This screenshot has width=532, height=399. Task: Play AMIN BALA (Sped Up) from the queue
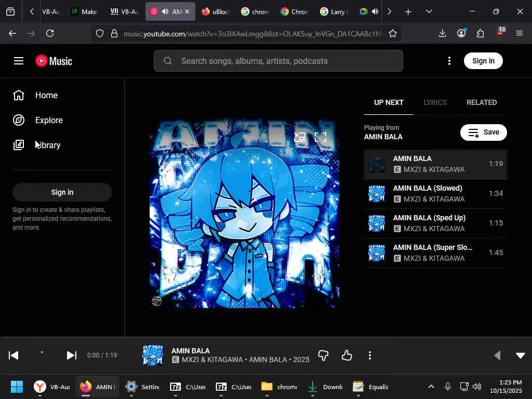436,223
